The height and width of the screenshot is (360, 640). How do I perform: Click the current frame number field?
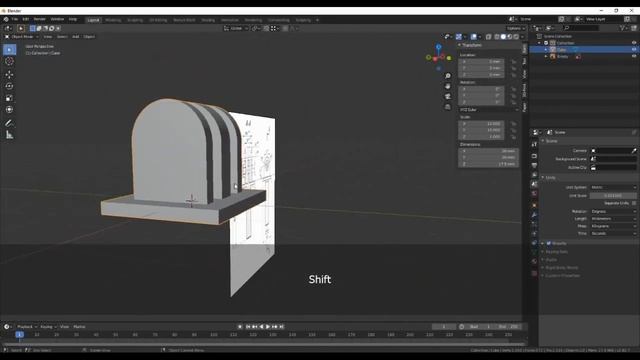(444, 327)
